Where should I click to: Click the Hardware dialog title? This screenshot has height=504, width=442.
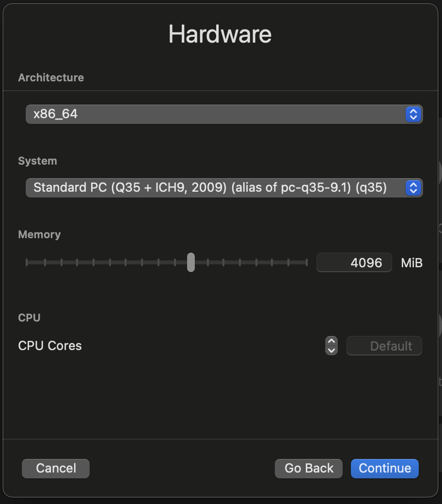(221, 34)
